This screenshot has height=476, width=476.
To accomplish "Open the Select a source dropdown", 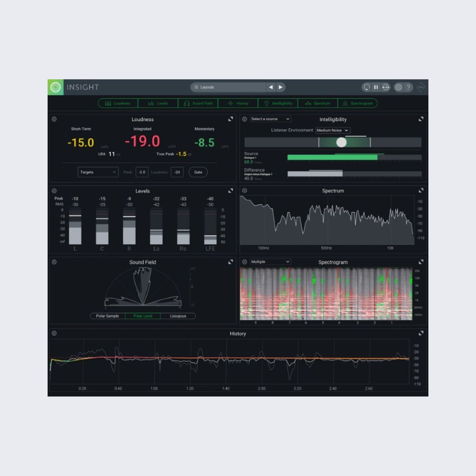I will pos(270,119).
